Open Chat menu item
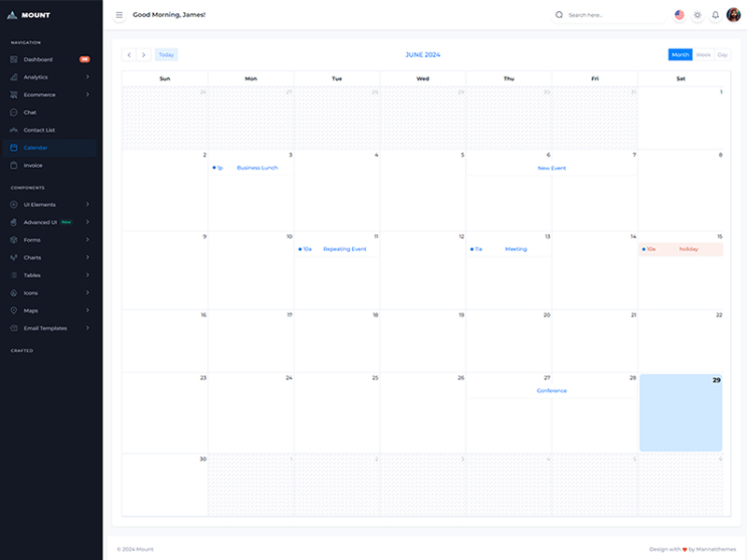Viewport: 747px width, 560px height. point(50,112)
